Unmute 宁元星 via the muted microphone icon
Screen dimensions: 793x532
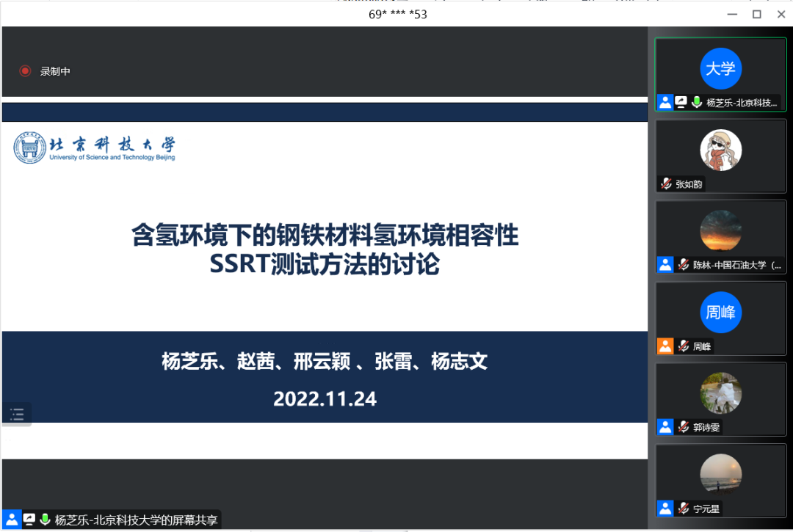pyautogui.click(x=683, y=509)
